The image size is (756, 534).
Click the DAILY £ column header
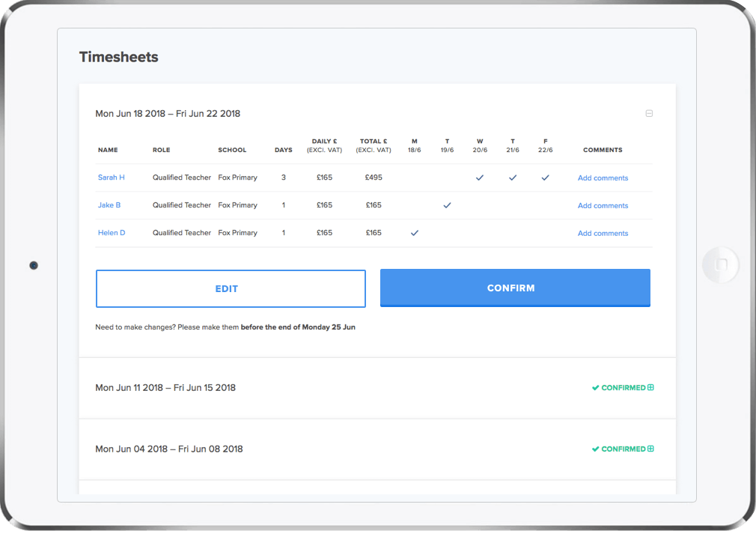pyautogui.click(x=325, y=146)
